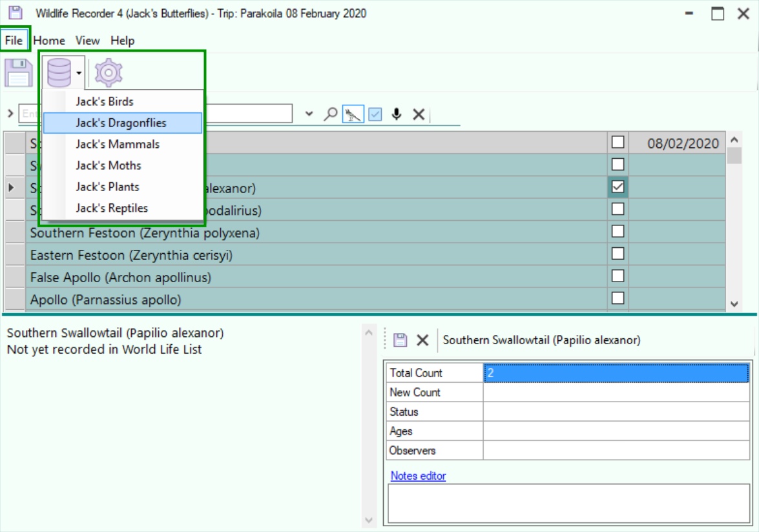Click the info panel scrollbar up arrow

pyautogui.click(x=369, y=332)
